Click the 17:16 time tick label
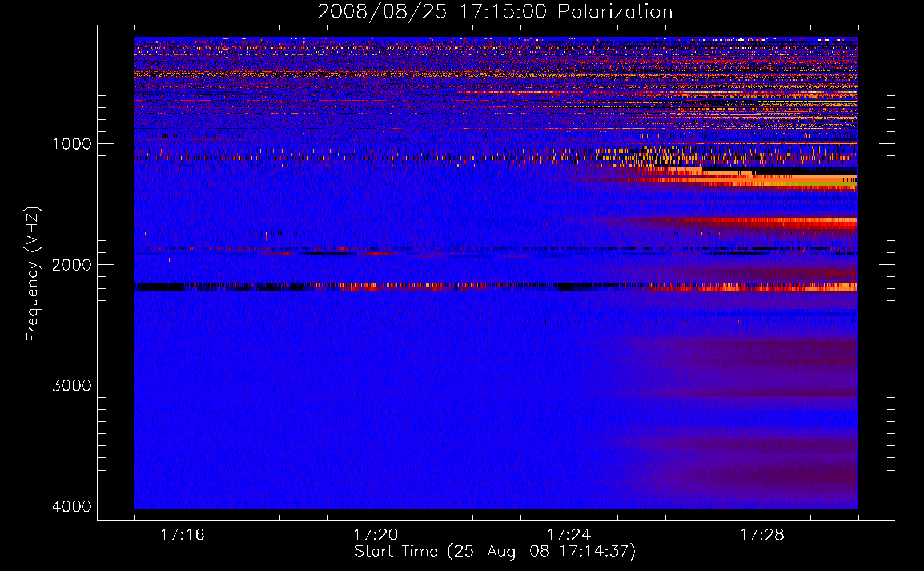924x571 pixels. 183,534
